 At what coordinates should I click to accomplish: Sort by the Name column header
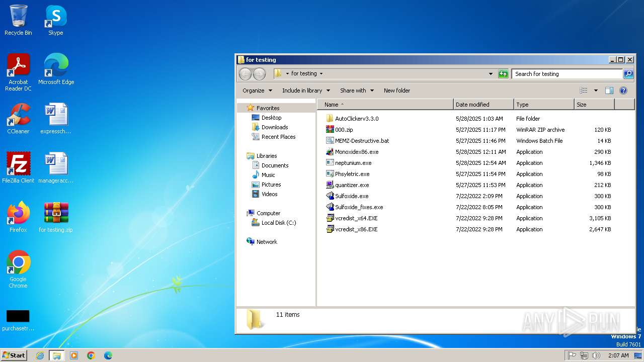385,105
